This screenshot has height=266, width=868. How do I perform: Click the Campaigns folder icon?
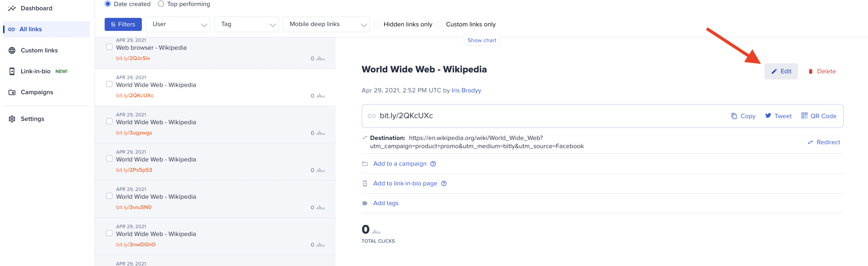tap(12, 92)
